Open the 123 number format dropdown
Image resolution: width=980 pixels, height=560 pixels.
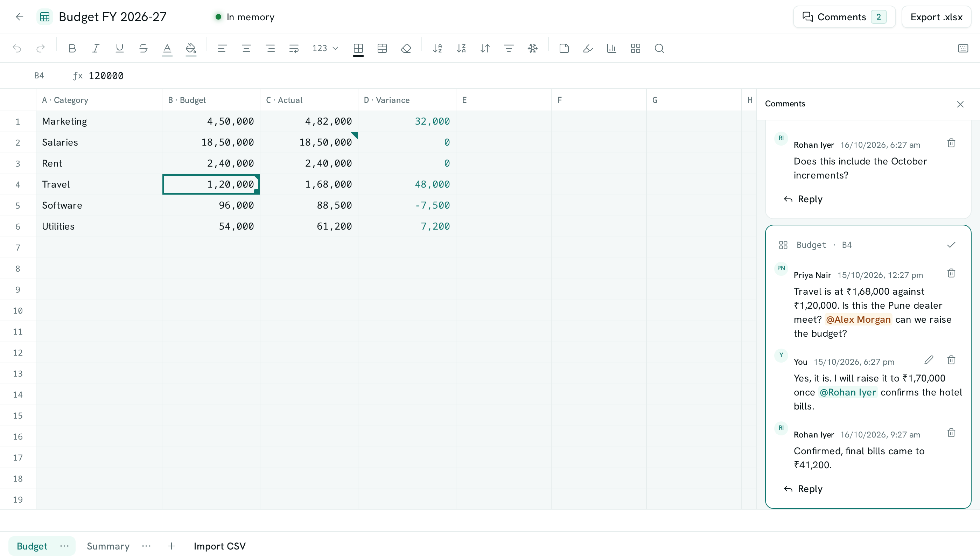pos(325,48)
